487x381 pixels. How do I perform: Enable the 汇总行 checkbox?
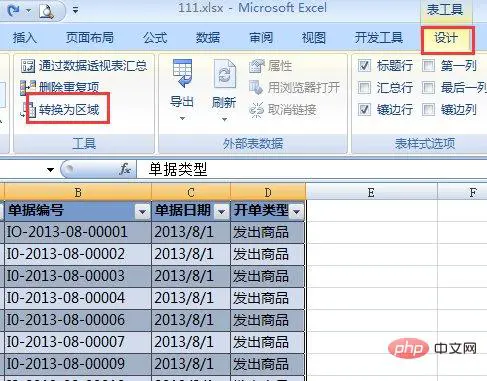click(364, 88)
